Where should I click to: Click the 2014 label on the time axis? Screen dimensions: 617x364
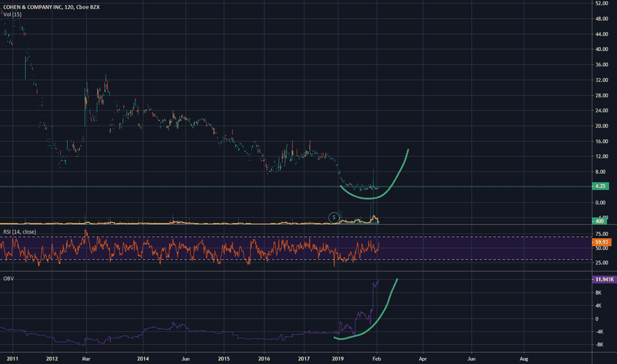click(143, 359)
